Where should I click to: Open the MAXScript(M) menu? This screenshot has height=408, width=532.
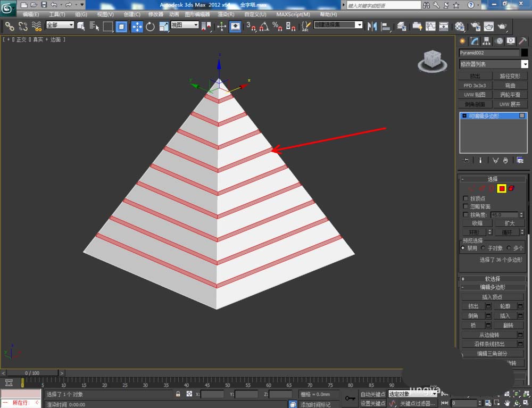tap(293, 14)
